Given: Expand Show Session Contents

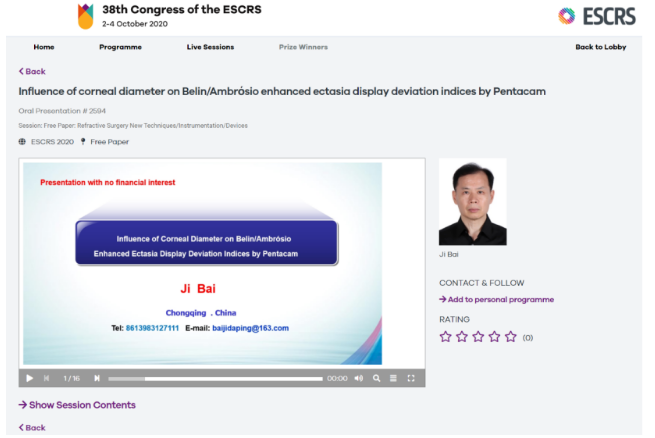Looking at the screenshot, I should pyautogui.click(x=77, y=405).
